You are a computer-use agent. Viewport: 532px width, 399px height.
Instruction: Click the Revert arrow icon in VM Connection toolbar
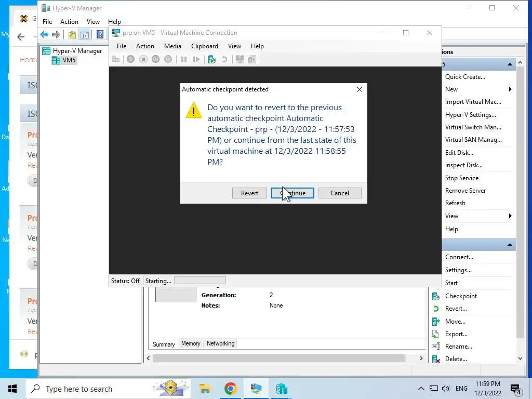pyautogui.click(x=224, y=59)
